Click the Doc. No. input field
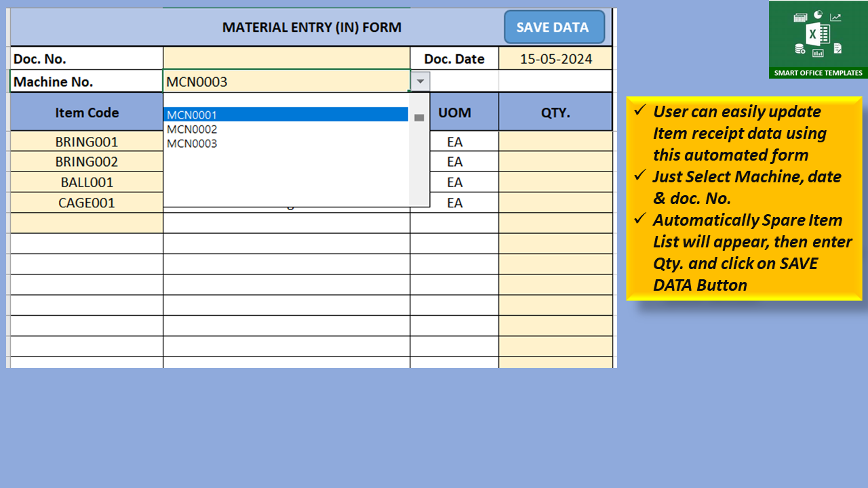Image resolution: width=868 pixels, height=488 pixels. (286, 58)
